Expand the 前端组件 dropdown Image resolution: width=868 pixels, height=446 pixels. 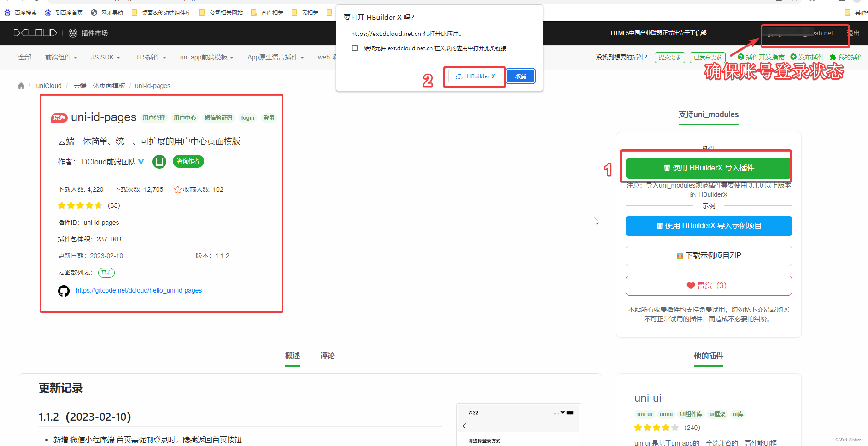(x=61, y=57)
